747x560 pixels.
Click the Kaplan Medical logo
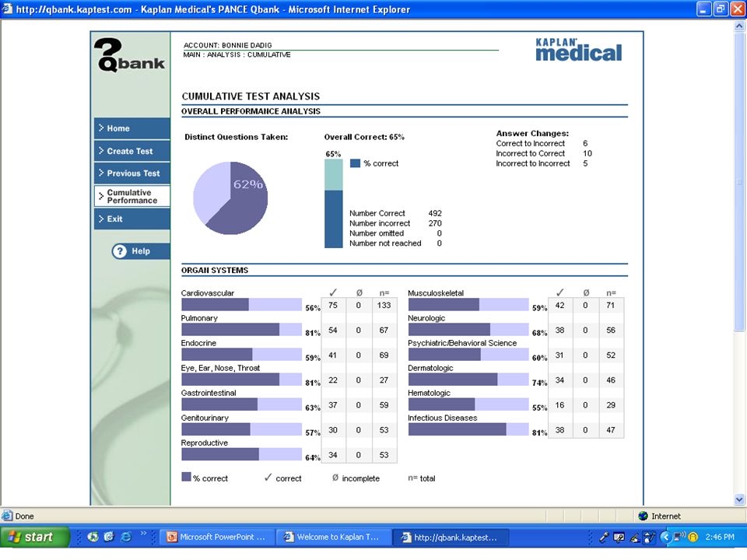coord(578,50)
